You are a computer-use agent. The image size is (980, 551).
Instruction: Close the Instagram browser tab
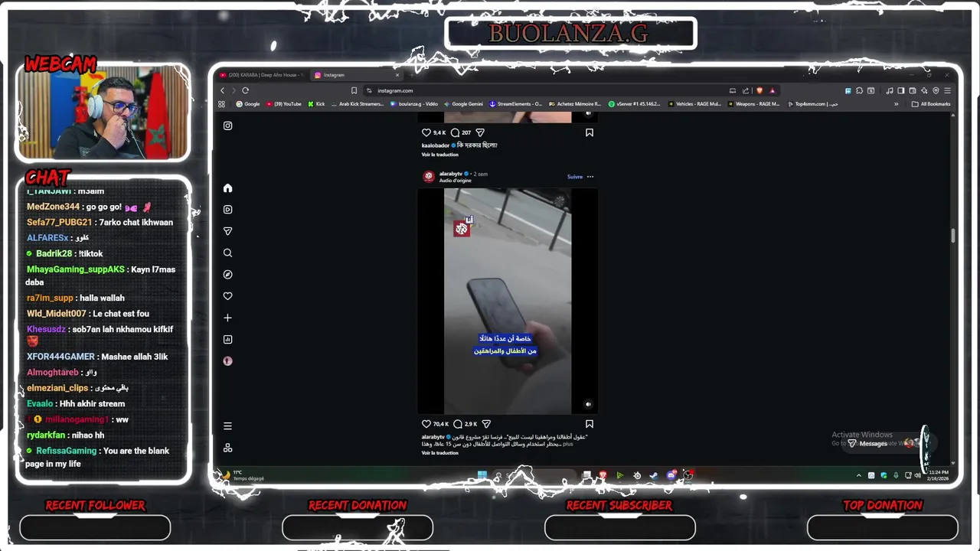click(397, 75)
